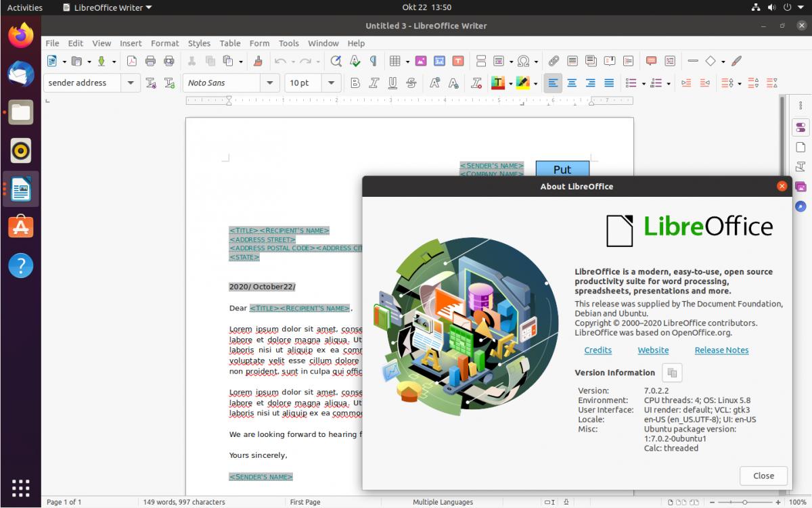Expand the paragraph style dropdown
Viewport: 812px width, 508px height.
click(x=131, y=83)
